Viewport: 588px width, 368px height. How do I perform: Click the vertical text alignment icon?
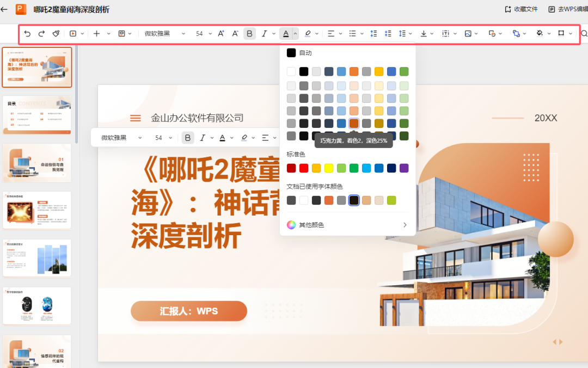[x=424, y=33]
